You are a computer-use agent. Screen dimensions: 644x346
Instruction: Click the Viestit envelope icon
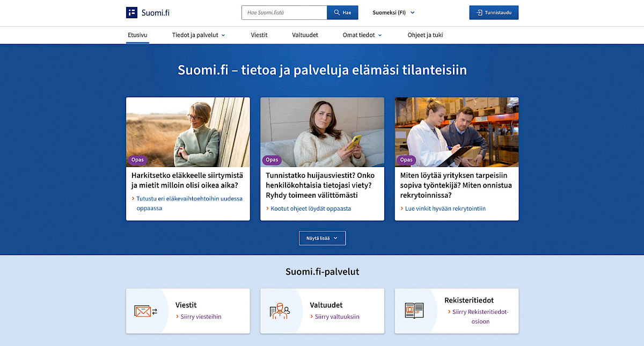click(x=143, y=311)
